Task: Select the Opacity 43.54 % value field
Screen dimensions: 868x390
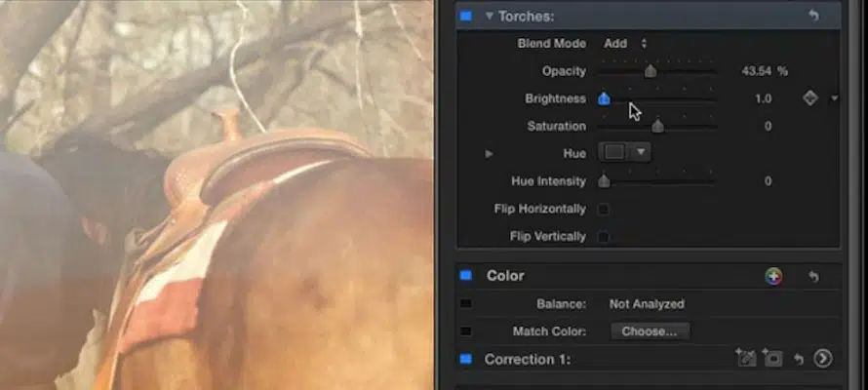Action: point(764,71)
